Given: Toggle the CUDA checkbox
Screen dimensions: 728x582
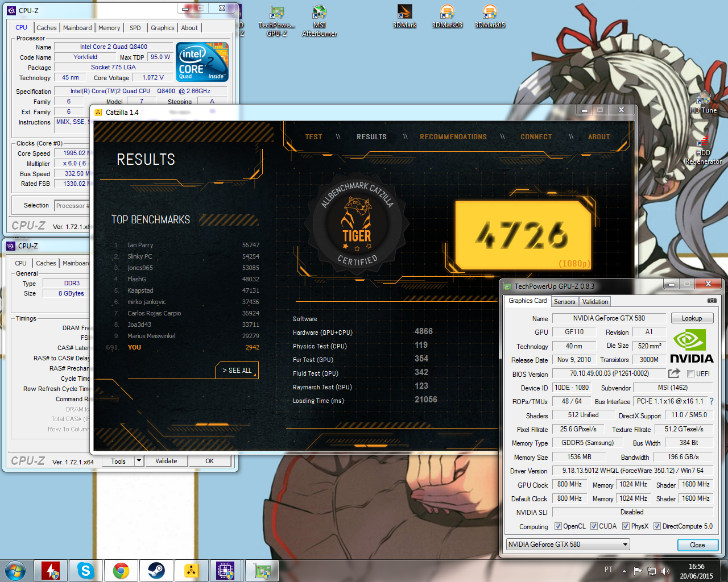Looking at the screenshot, I should pos(594,526).
